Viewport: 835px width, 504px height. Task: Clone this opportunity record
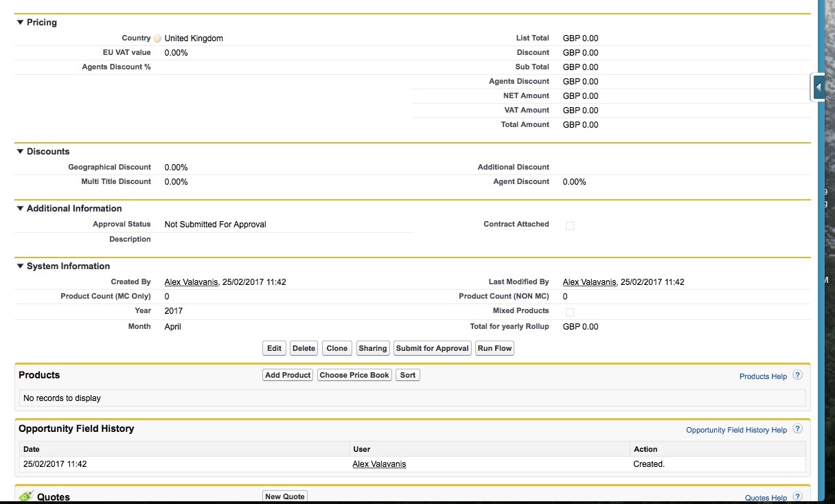(337, 348)
